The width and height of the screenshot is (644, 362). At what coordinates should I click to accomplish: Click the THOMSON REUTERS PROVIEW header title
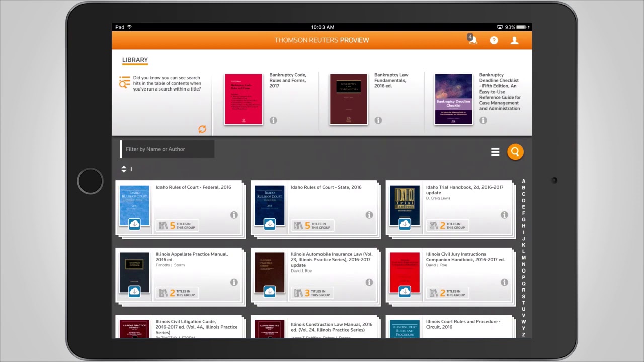(322, 40)
